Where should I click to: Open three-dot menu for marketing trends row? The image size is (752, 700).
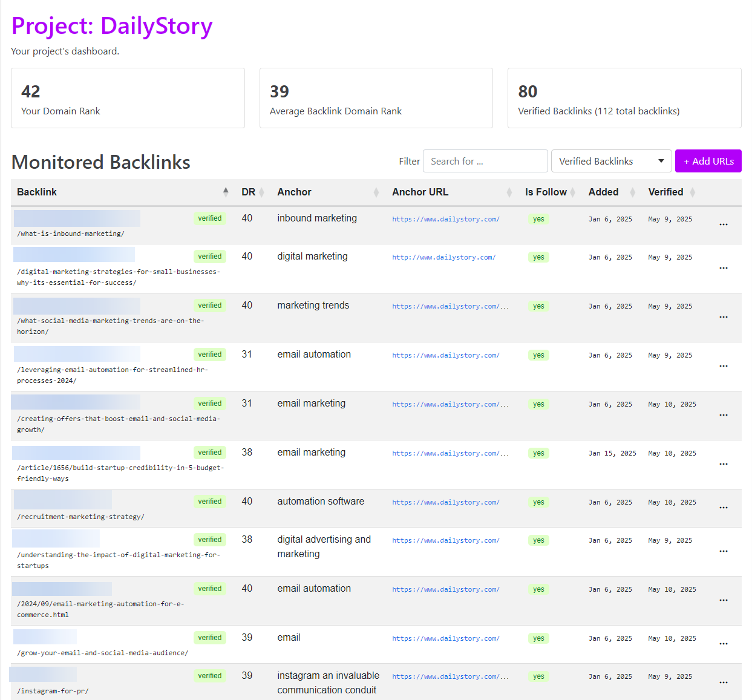(723, 317)
